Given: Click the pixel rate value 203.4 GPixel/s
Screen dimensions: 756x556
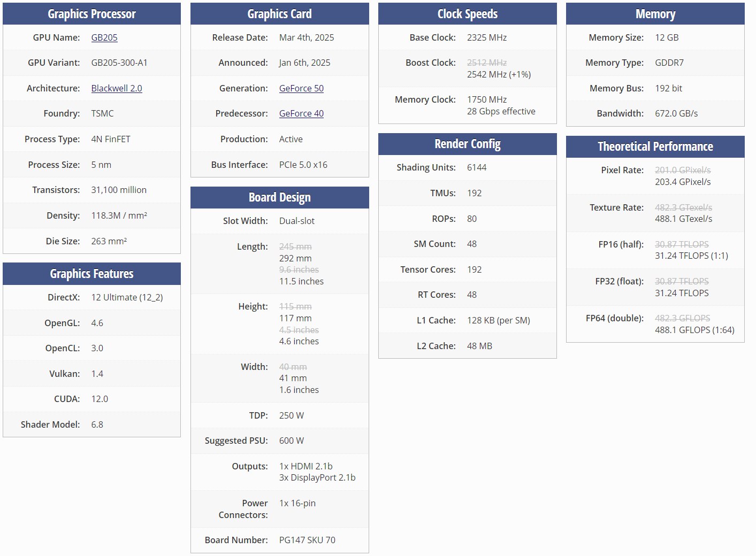Looking at the screenshot, I should [x=683, y=182].
